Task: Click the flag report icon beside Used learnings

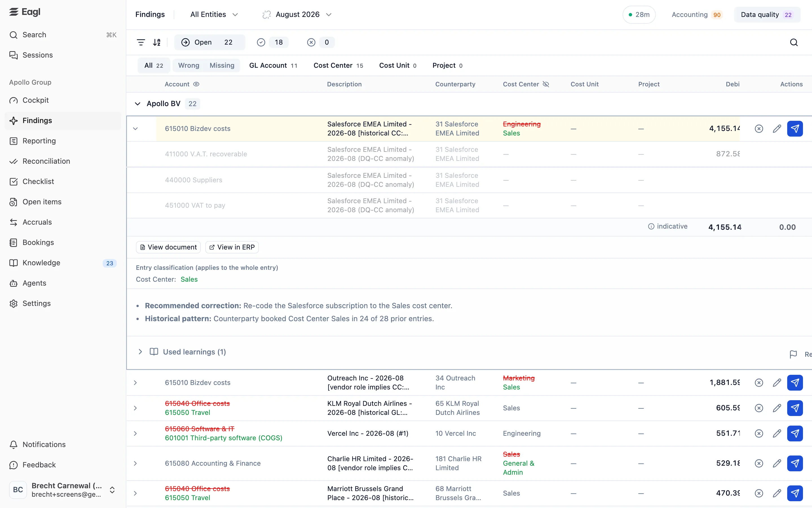Action: pos(793,354)
